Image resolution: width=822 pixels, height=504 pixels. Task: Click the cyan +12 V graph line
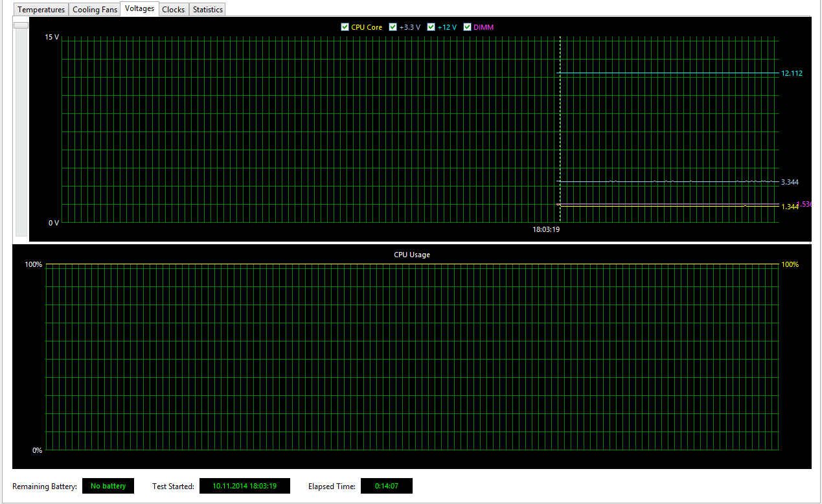[667, 73]
